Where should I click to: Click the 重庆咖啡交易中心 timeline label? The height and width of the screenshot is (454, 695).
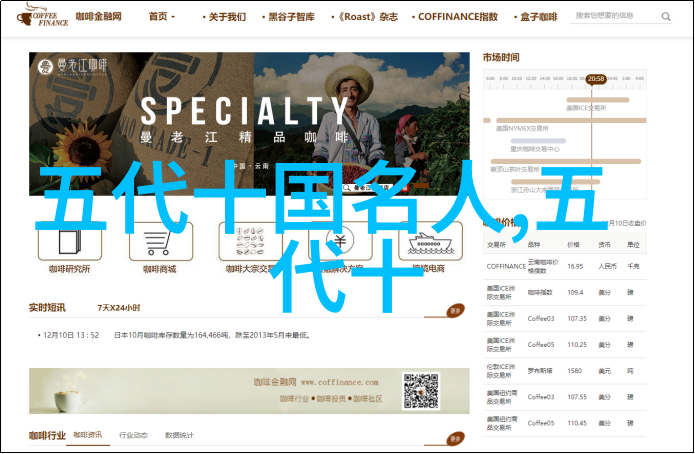click(x=535, y=149)
